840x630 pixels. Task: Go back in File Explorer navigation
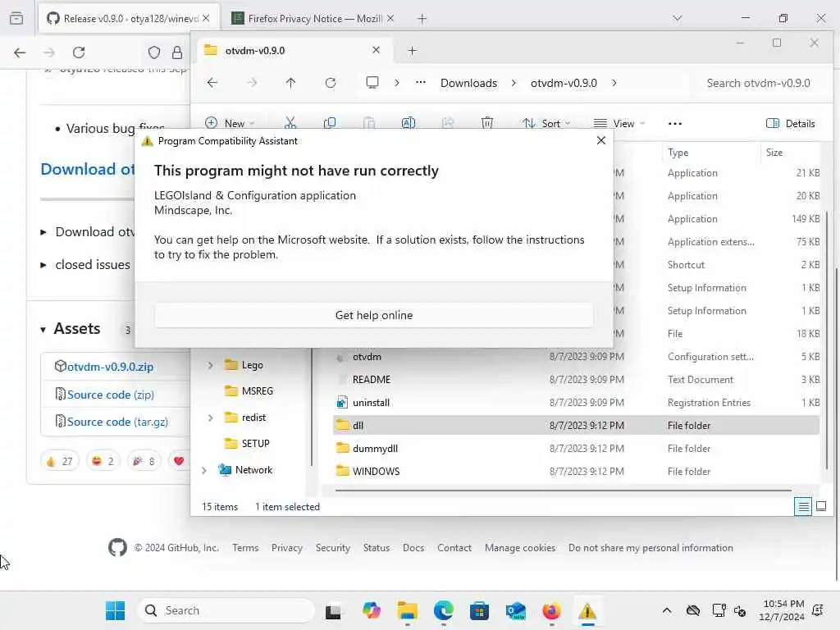click(212, 83)
